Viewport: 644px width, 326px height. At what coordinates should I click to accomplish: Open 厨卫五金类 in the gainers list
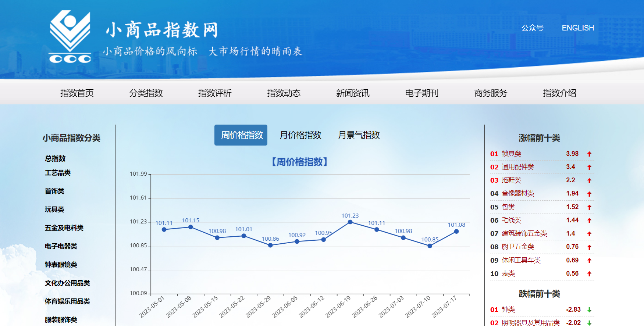518,247
